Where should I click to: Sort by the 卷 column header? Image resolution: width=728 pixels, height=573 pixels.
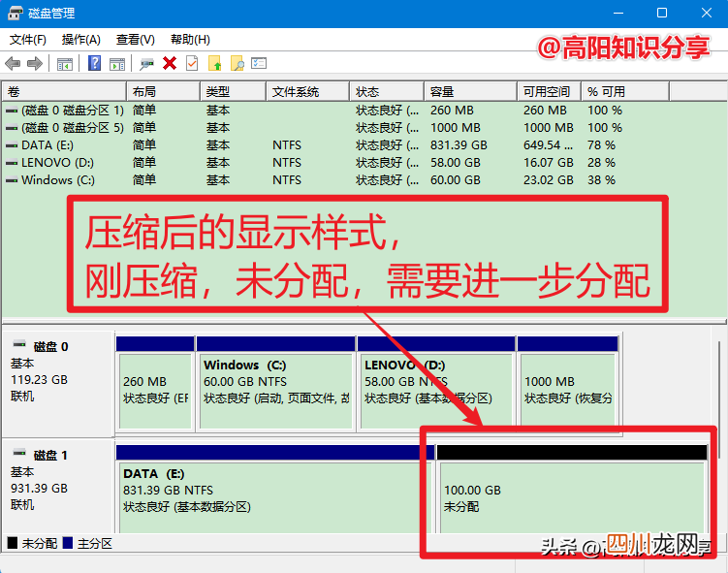click(64, 91)
